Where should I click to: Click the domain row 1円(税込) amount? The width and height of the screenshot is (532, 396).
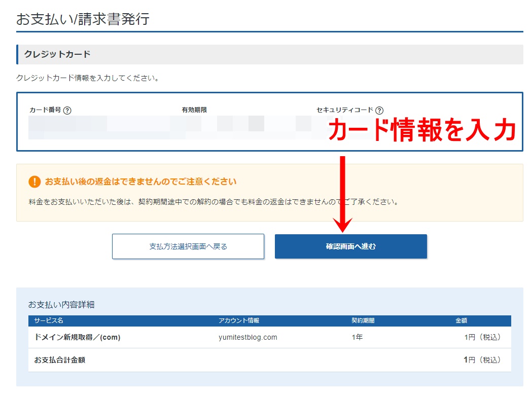point(482,337)
